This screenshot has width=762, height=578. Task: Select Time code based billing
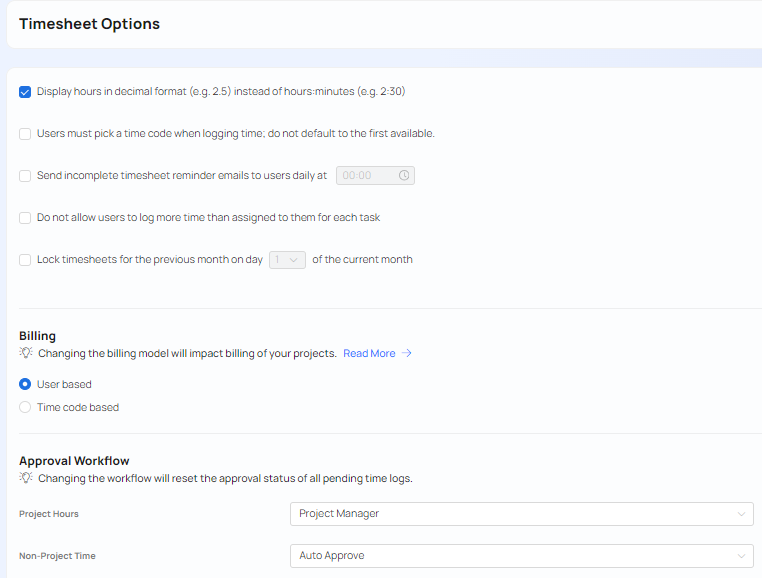click(25, 407)
